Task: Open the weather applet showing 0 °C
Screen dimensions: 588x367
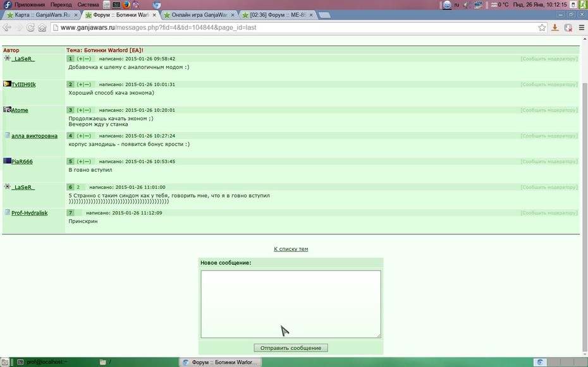Action: click(499, 4)
